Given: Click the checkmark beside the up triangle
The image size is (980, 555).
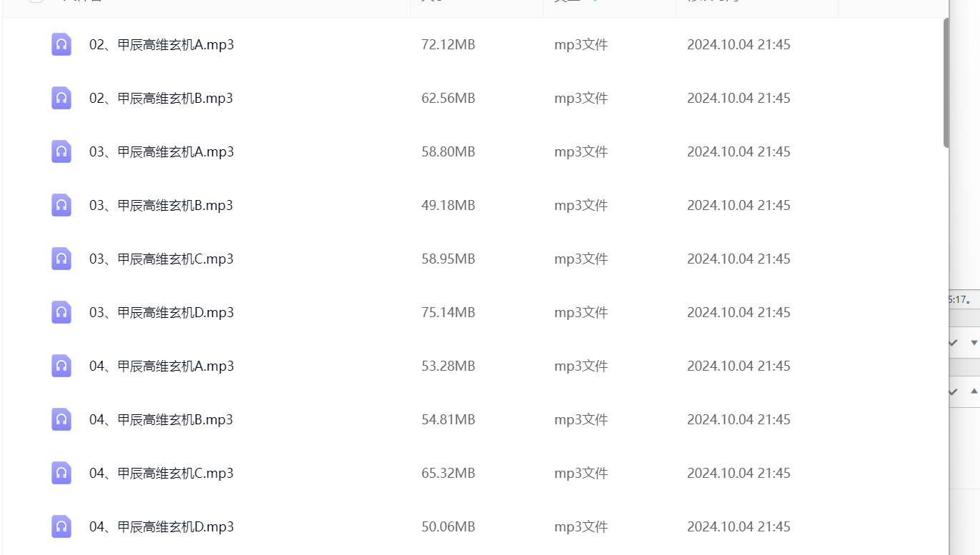Looking at the screenshot, I should click(953, 391).
